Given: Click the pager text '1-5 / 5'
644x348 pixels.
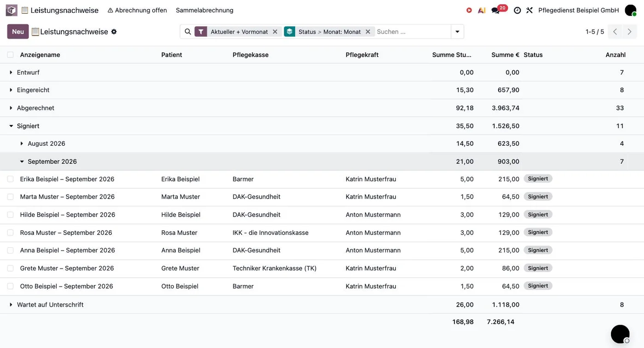Looking at the screenshot, I should coord(595,32).
